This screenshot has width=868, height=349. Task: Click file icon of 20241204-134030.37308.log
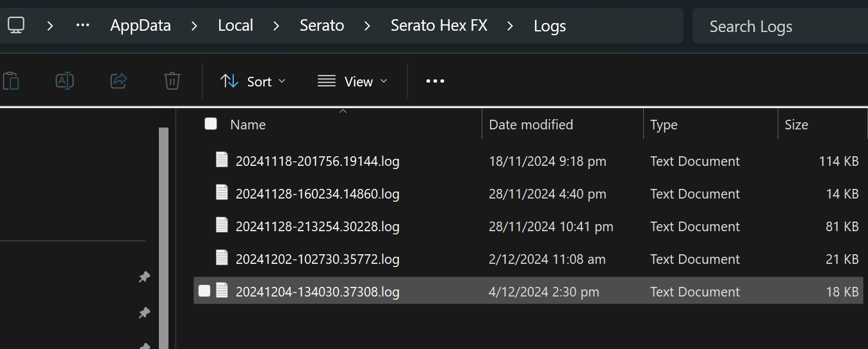[222, 291]
